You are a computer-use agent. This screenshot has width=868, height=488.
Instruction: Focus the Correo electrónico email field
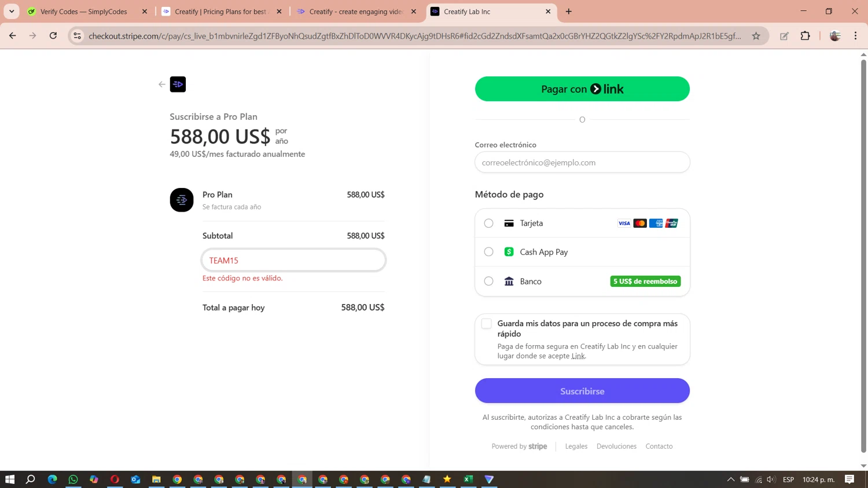coord(582,162)
